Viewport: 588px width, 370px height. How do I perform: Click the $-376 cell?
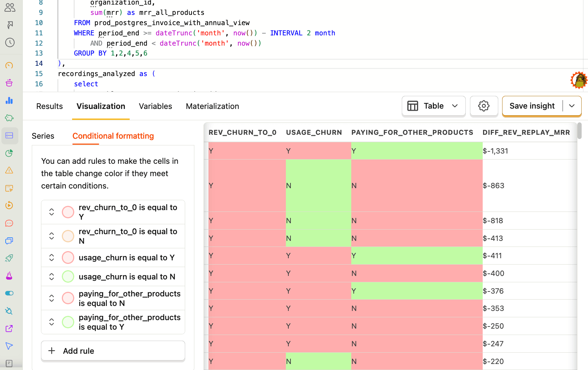click(x=530, y=291)
